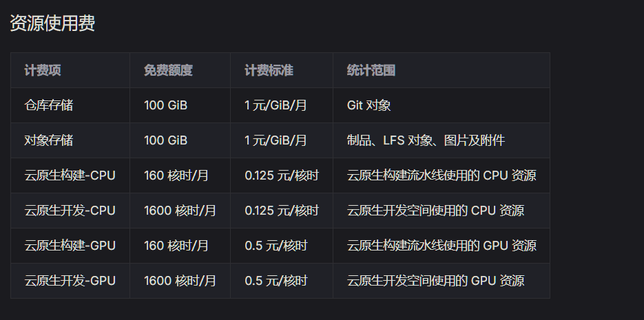Click 0.125 元/核时 price in 云原生开发-CPU row
Viewport: 644px width, 320px height.
(282, 211)
